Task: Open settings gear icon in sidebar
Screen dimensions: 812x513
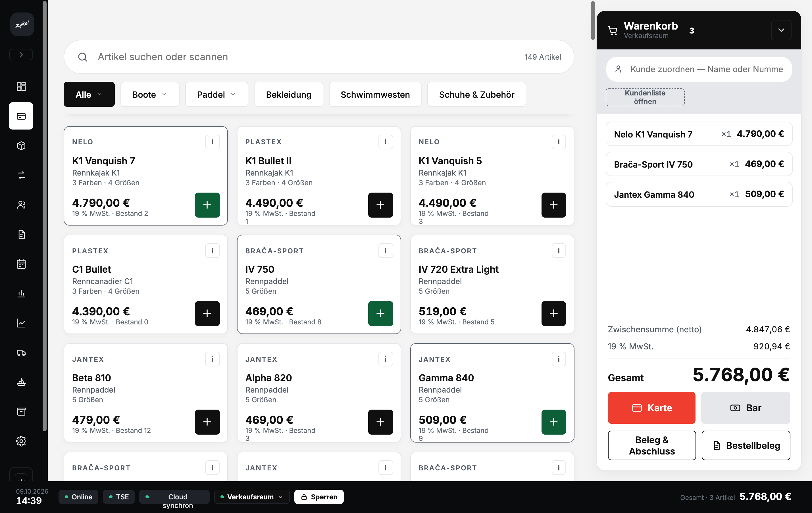Action: pyautogui.click(x=21, y=441)
